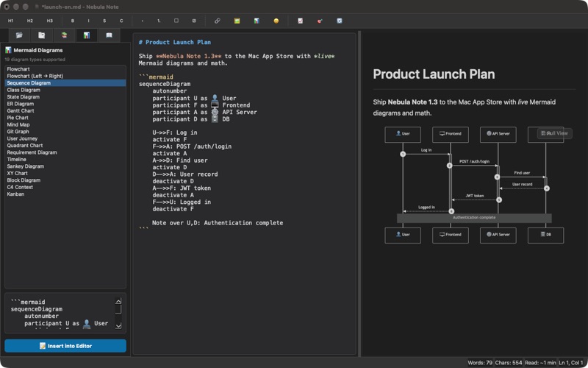Apply strikethrough with the S button

[x=104, y=21]
